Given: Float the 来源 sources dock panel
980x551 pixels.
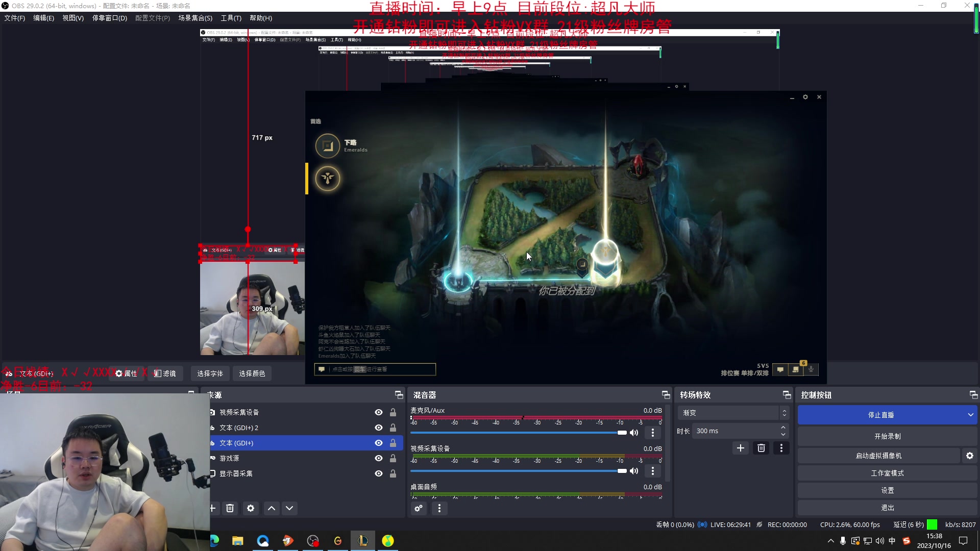Looking at the screenshot, I should click(x=399, y=395).
